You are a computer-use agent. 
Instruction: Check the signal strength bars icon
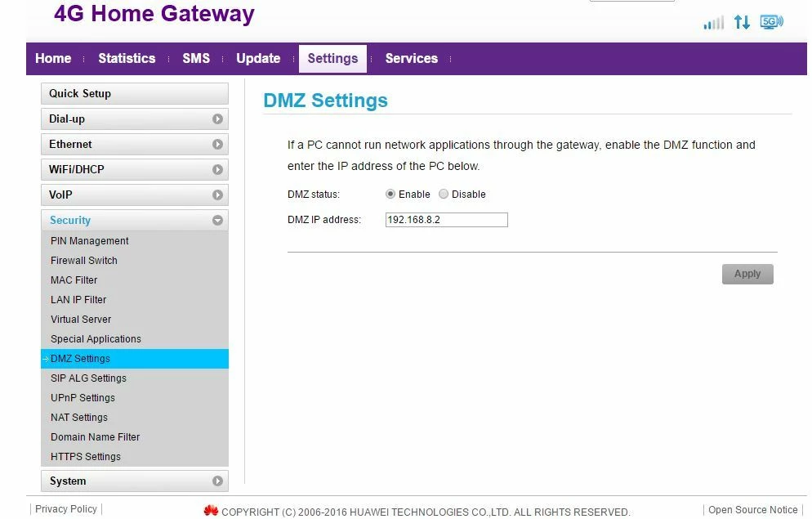point(714,23)
